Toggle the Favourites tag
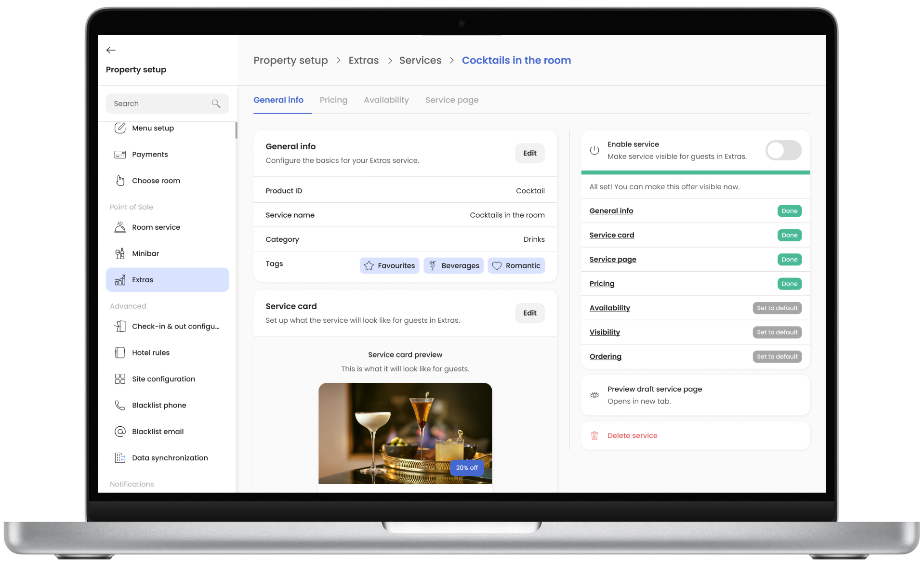 pyautogui.click(x=389, y=265)
